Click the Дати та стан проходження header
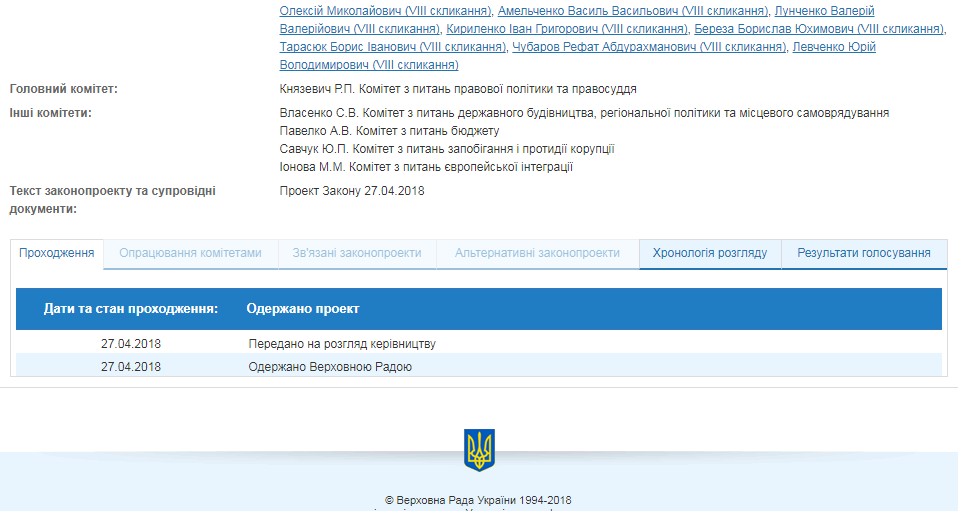Screen dimensions: 958x511 click(130, 309)
